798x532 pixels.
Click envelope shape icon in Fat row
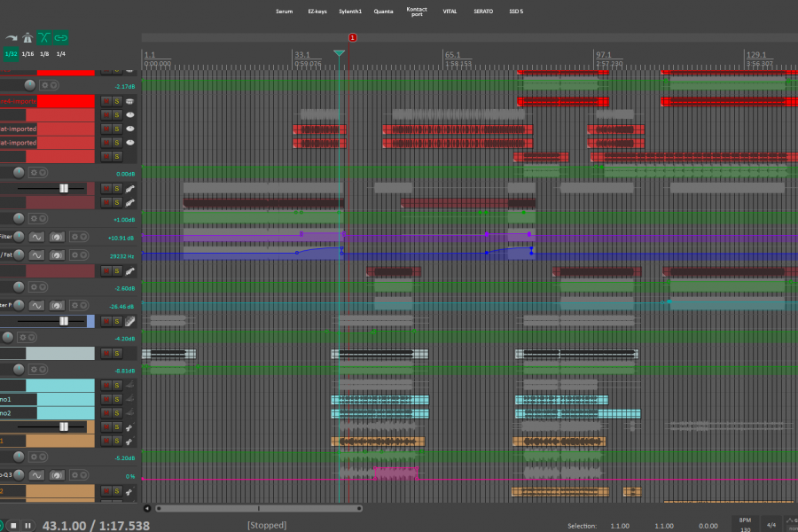36,254
